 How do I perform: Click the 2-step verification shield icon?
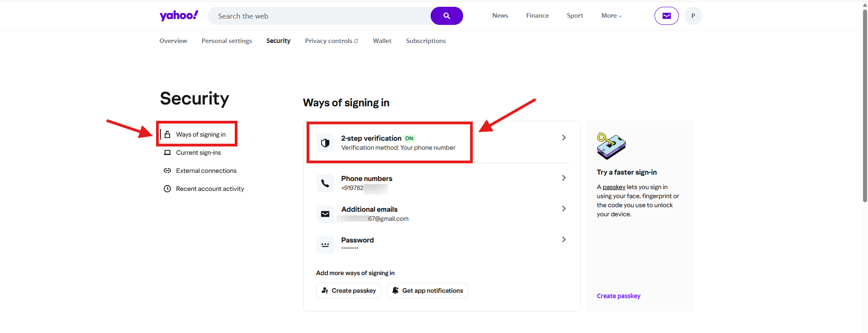(x=325, y=143)
